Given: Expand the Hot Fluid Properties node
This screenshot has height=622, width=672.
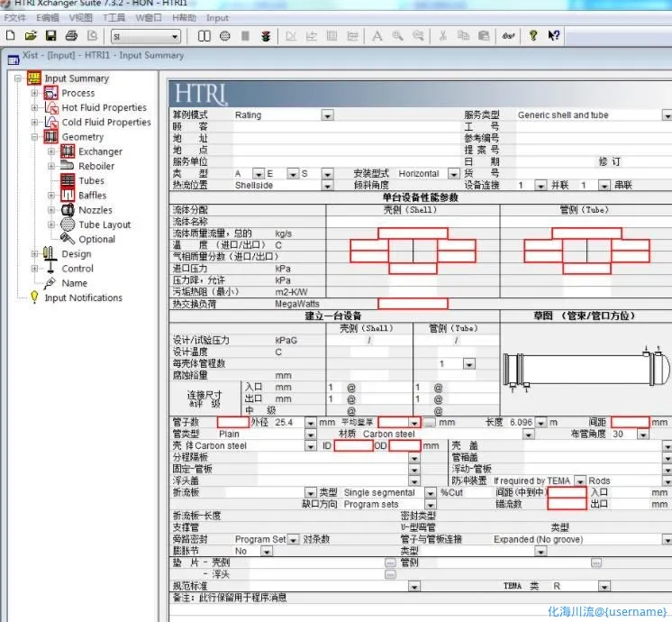Looking at the screenshot, I should [x=34, y=107].
